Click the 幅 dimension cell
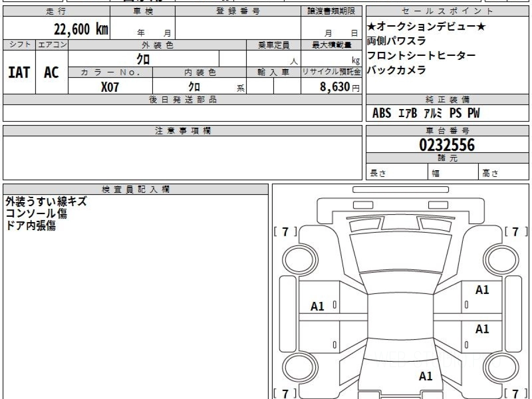The width and height of the screenshot is (532, 399). (453, 172)
